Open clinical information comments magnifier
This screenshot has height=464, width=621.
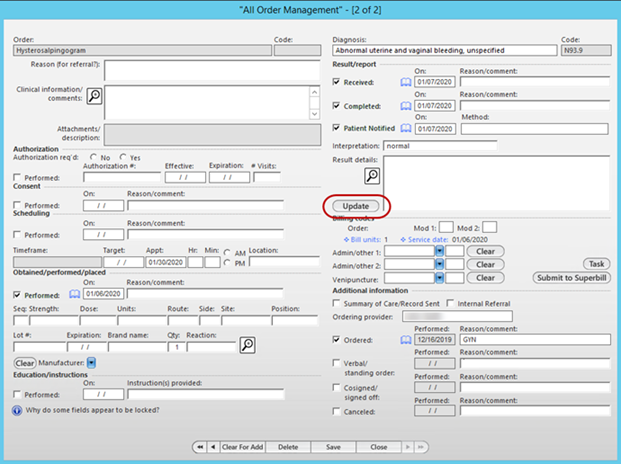click(94, 96)
